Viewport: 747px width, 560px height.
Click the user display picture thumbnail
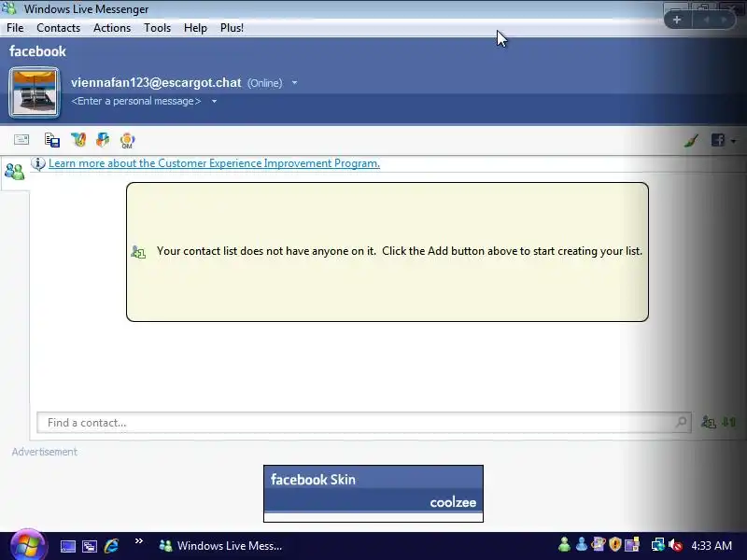point(35,92)
